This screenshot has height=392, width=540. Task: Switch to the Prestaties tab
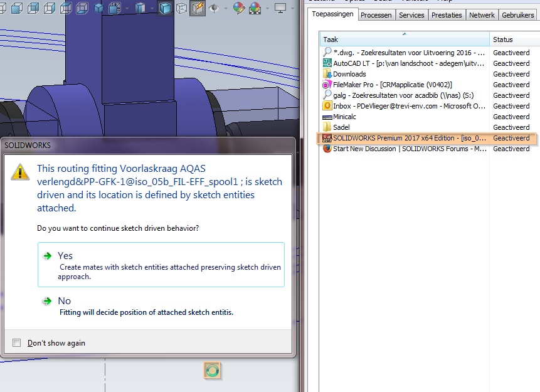(x=447, y=15)
